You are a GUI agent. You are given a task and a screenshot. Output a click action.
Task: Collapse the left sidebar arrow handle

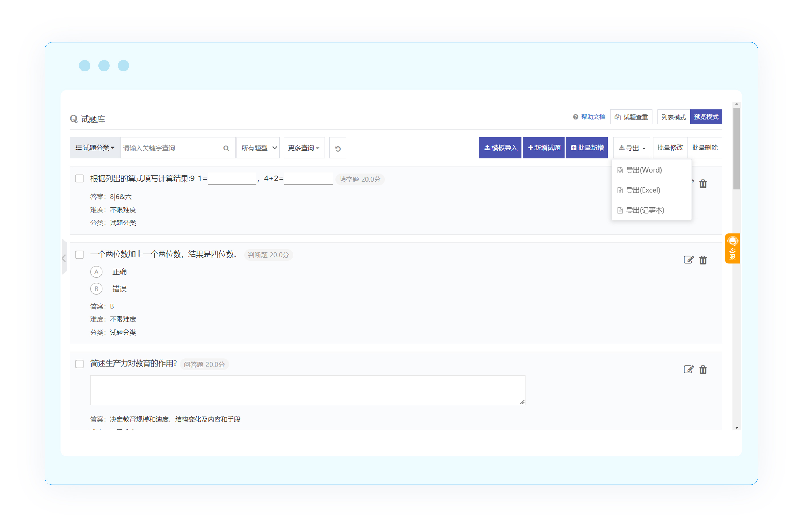[x=64, y=259]
